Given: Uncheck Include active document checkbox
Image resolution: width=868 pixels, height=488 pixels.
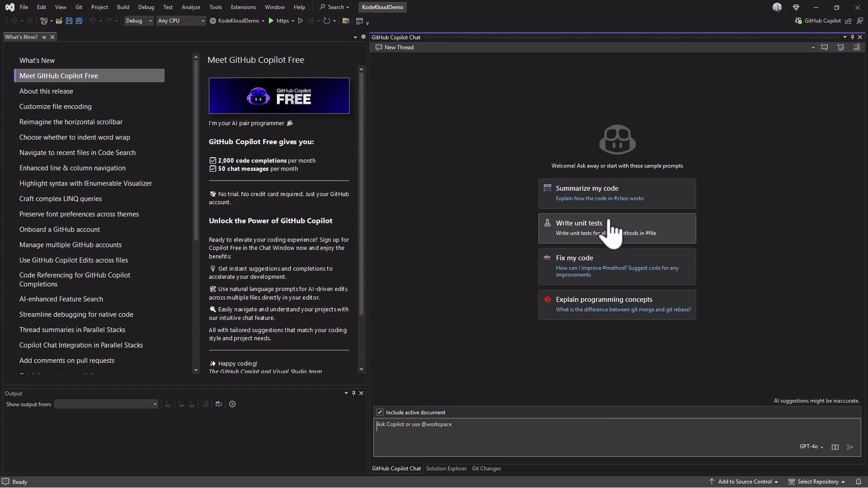Looking at the screenshot, I should tap(380, 413).
